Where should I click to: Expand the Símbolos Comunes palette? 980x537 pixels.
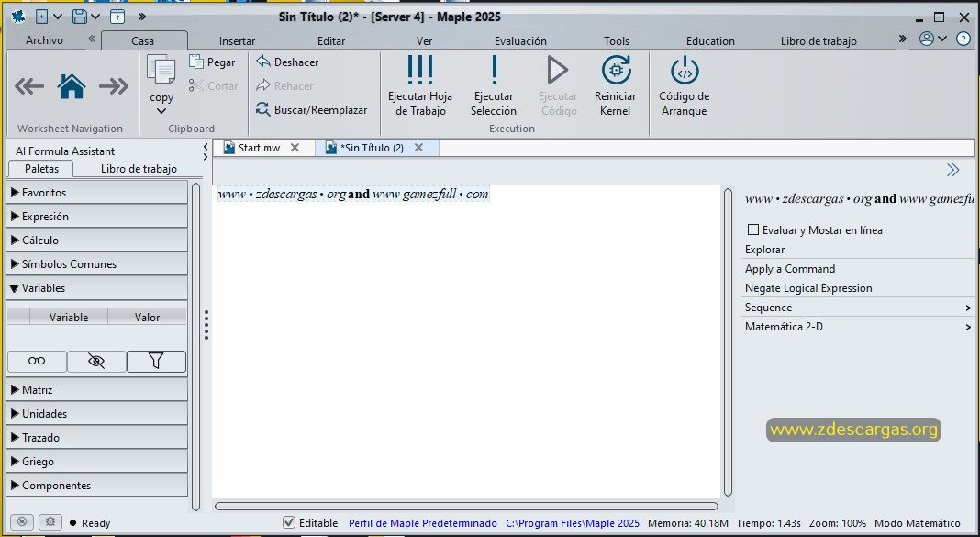click(97, 263)
